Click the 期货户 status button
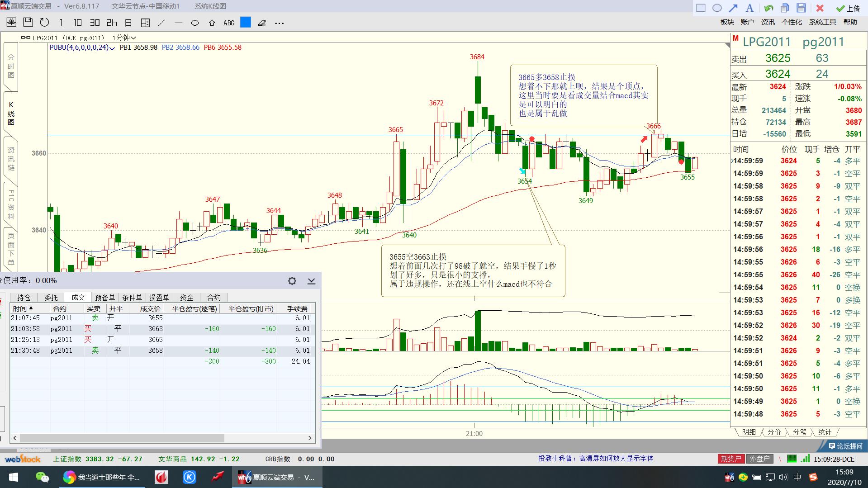 pyautogui.click(x=731, y=459)
